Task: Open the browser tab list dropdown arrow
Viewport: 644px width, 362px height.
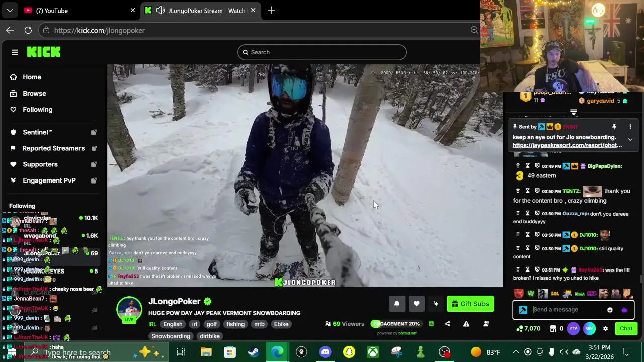Action: (10, 11)
